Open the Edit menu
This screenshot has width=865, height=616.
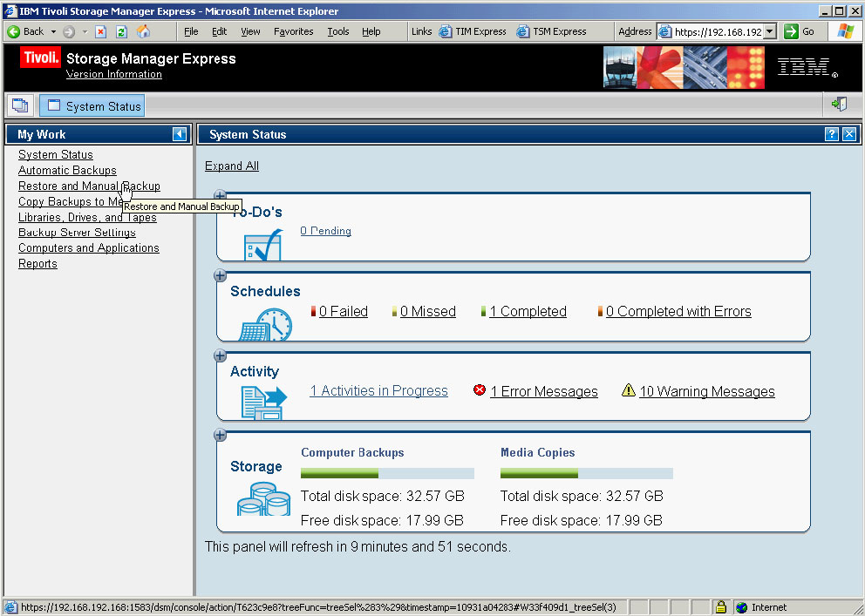(x=219, y=32)
